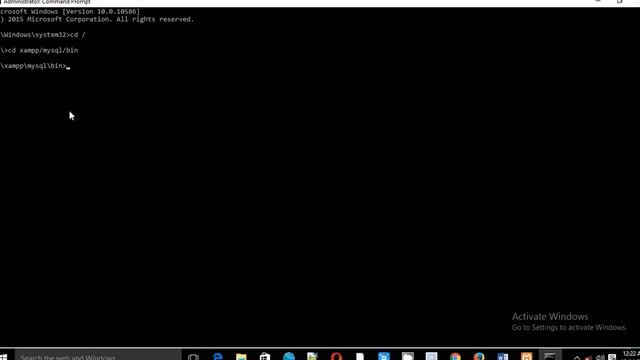Image resolution: width=640 pixels, height=360 pixels.
Task: Click the 'cd xampp/mysql/bin' command line
Action: point(39,50)
